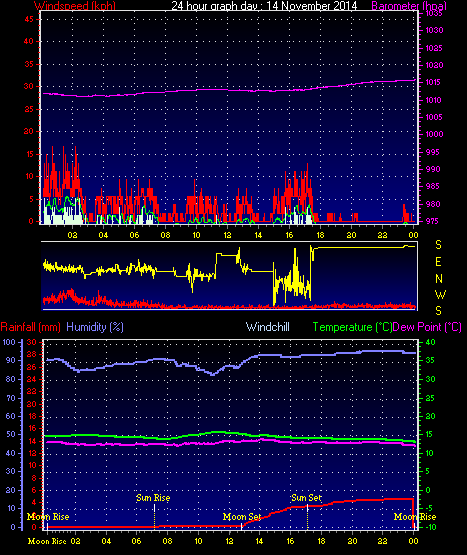Click the E wind direction label
Viewport: 467px width, 555px height.
[x=438, y=262]
